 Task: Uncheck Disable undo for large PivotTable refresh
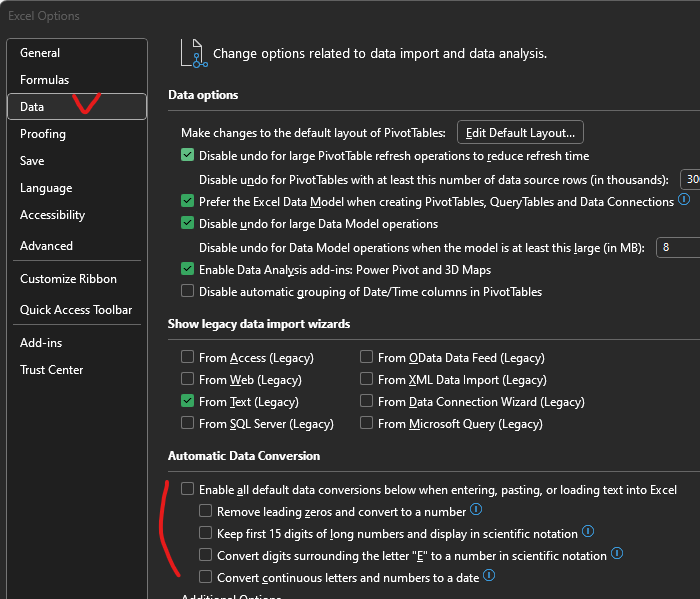tap(188, 155)
